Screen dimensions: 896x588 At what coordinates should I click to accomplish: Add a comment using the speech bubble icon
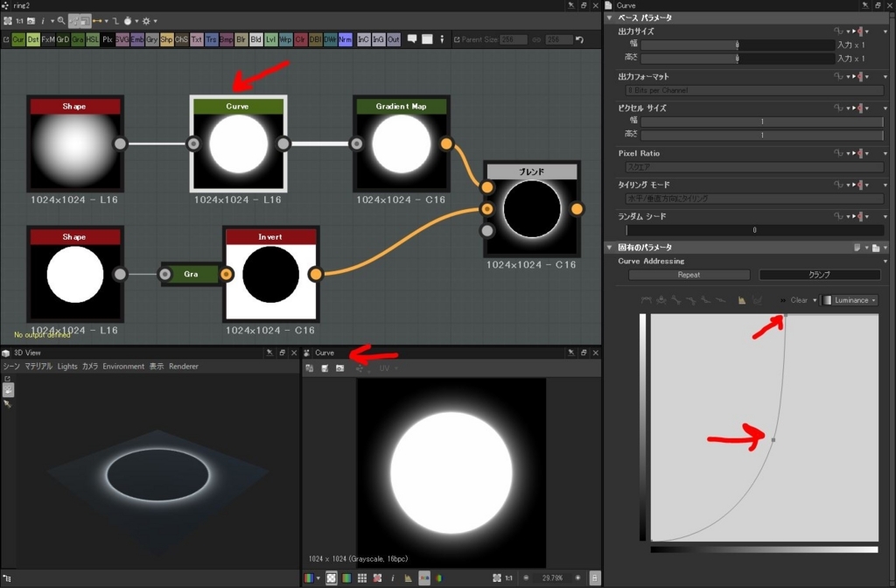(x=412, y=38)
